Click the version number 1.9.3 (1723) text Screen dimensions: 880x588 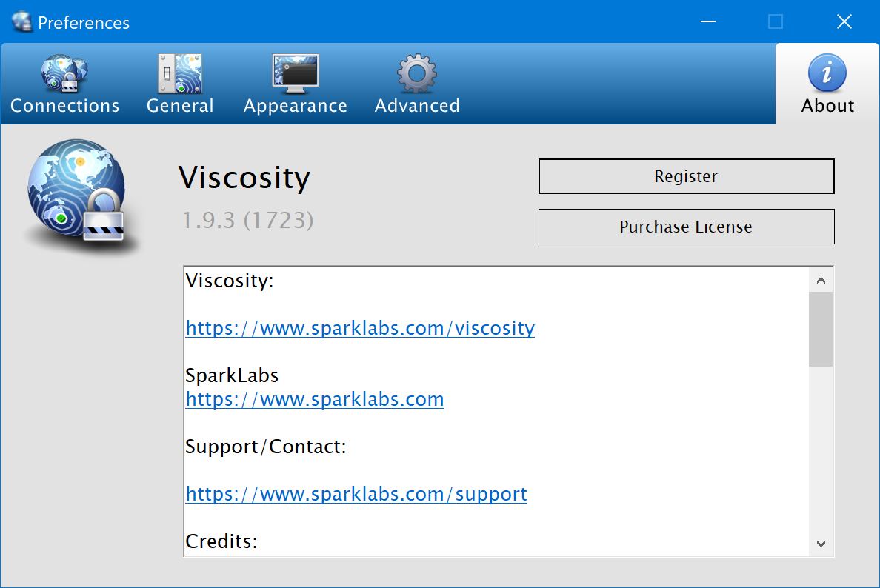(248, 220)
